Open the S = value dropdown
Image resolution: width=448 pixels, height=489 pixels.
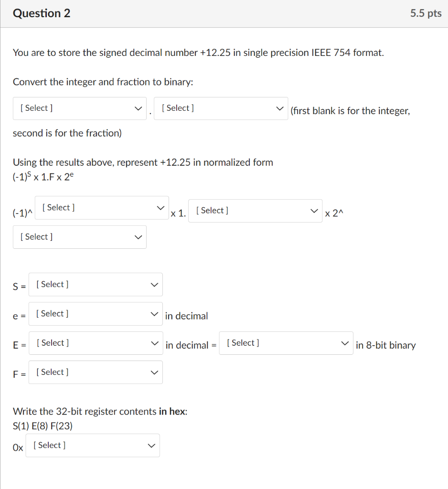coord(96,285)
